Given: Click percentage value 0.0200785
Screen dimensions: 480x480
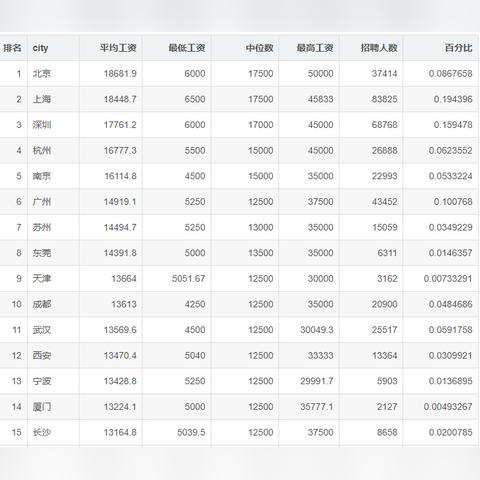Looking at the screenshot, I should [451, 432].
